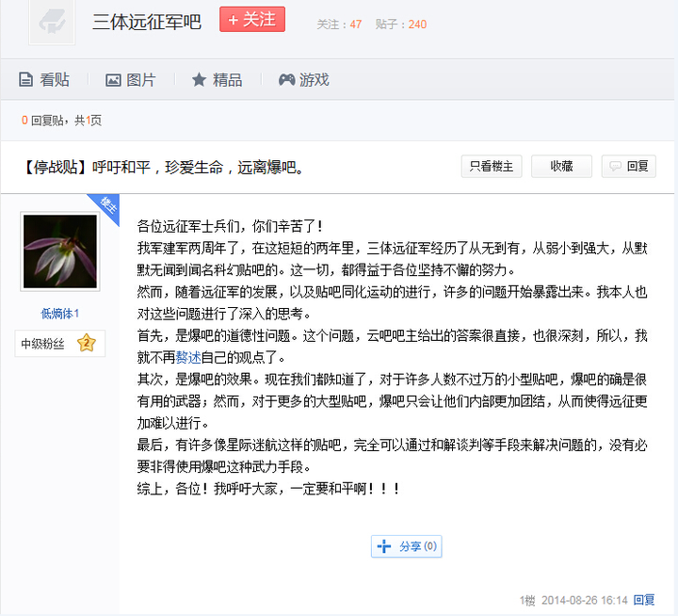Click the 中级粉丝 level badge

60,344
